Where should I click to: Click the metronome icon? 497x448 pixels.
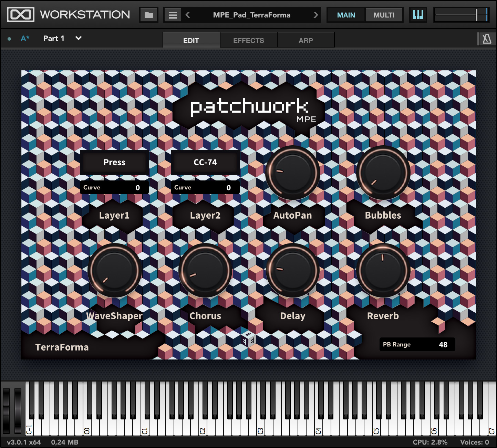point(487,39)
